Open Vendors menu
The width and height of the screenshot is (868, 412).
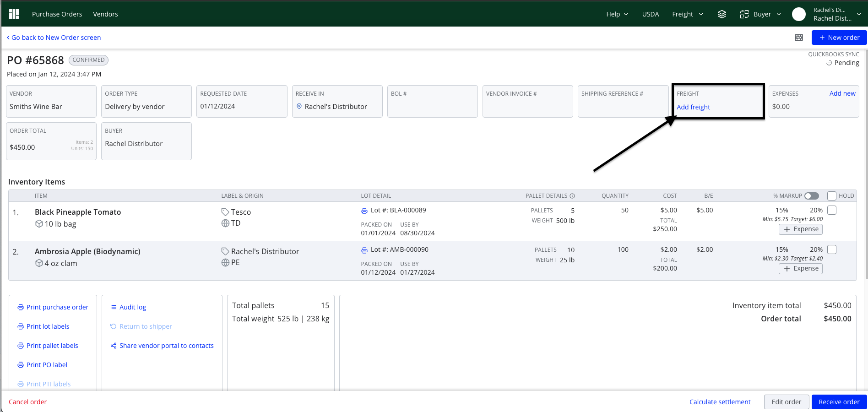tap(105, 14)
